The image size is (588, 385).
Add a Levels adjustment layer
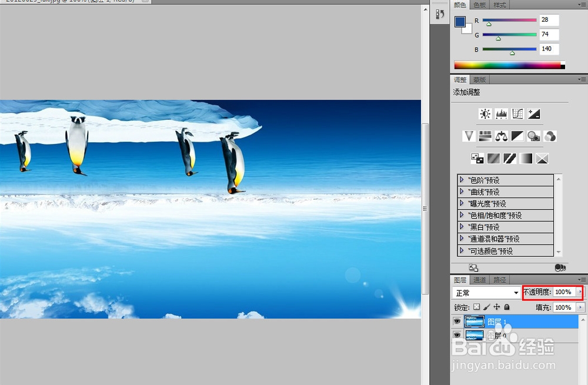point(502,113)
